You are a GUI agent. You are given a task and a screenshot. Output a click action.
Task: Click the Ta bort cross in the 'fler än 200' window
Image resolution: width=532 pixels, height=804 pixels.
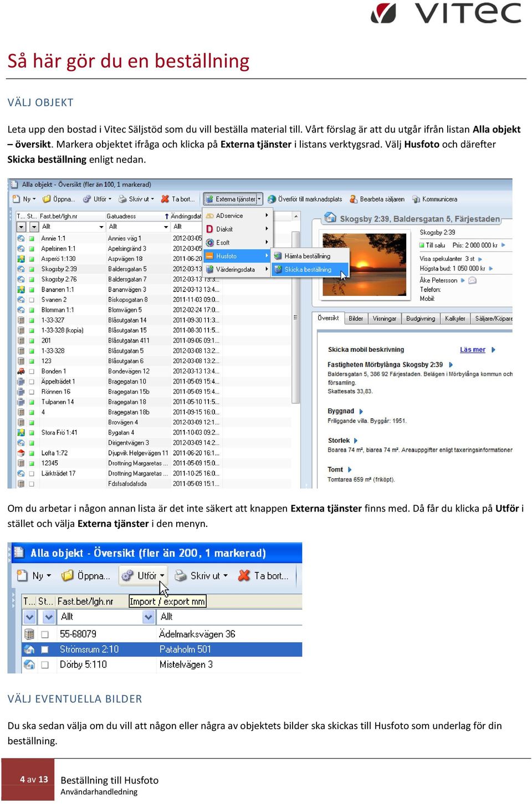pyautogui.click(x=244, y=576)
